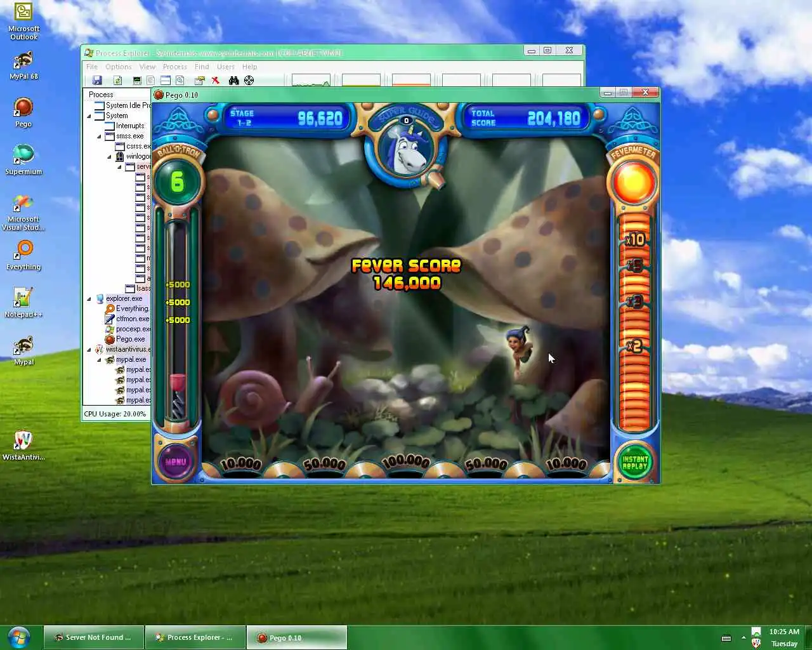Click the left 10,000 bonus bucket
The height and width of the screenshot is (650, 812).
click(241, 464)
